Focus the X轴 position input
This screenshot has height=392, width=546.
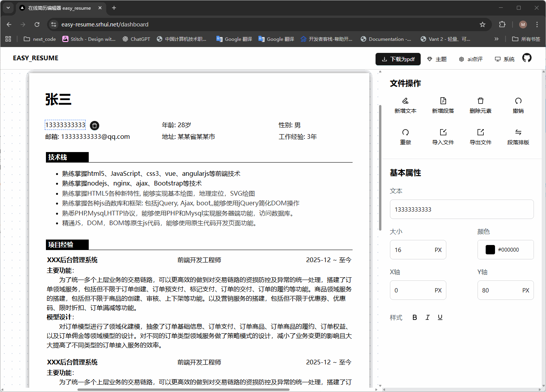click(x=418, y=290)
